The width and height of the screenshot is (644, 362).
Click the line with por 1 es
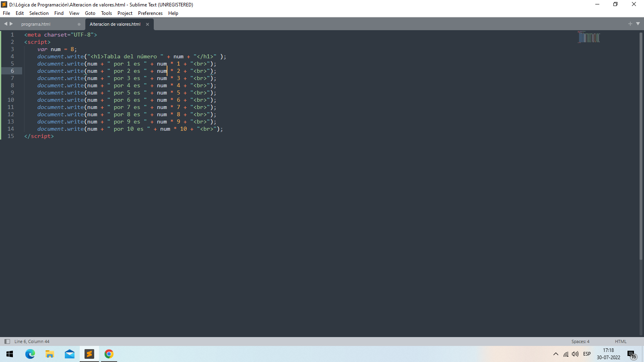point(127,64)
